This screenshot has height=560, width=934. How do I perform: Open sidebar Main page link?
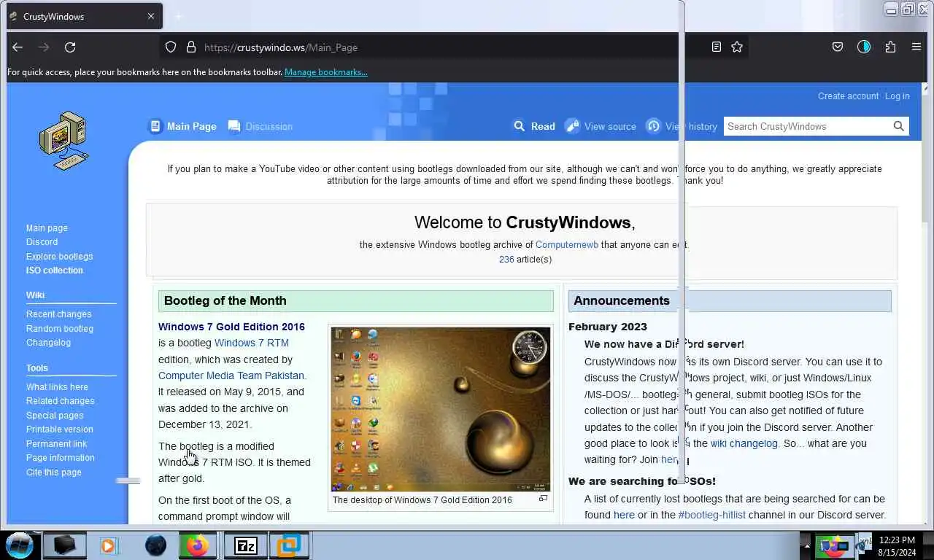coord(47,228)
